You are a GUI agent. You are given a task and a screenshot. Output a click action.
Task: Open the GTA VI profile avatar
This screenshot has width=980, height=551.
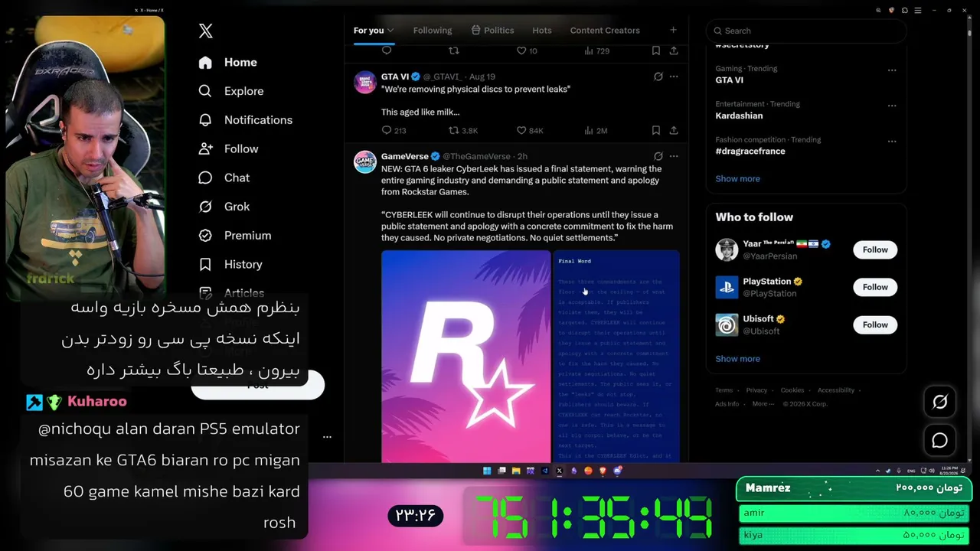[364, 82]
